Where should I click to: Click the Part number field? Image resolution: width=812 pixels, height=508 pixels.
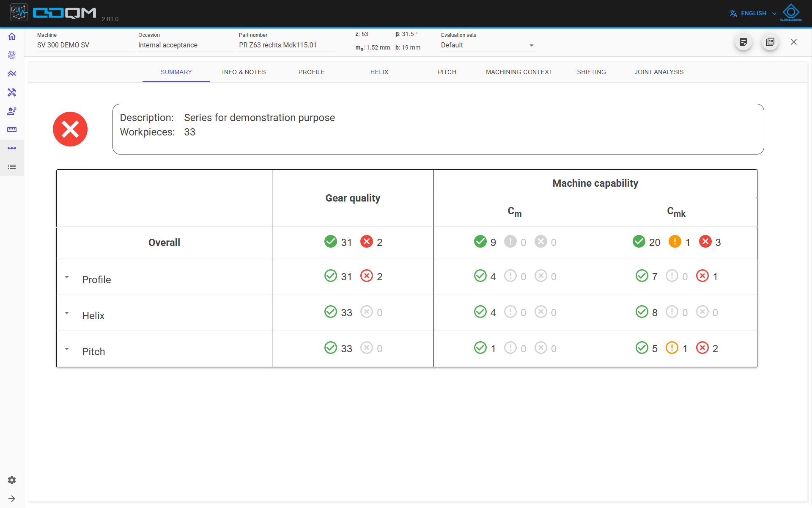(287, 45)
